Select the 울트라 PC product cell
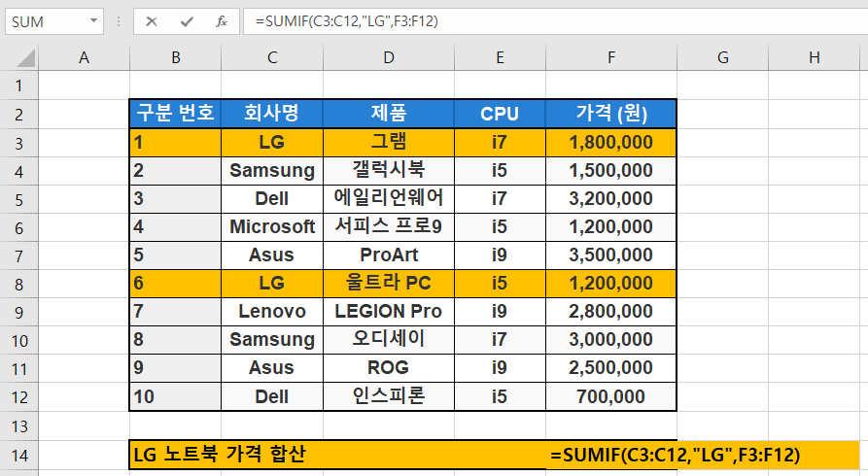 389,284
